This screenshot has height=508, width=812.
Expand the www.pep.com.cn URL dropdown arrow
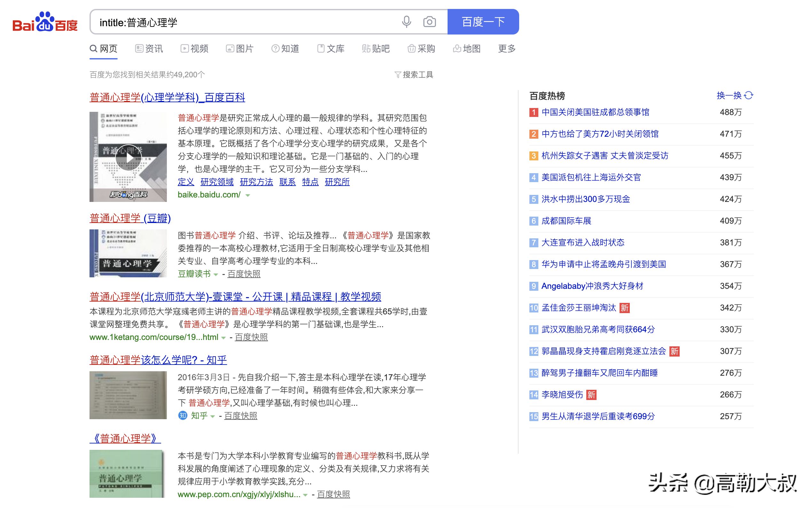coord(305,495)
